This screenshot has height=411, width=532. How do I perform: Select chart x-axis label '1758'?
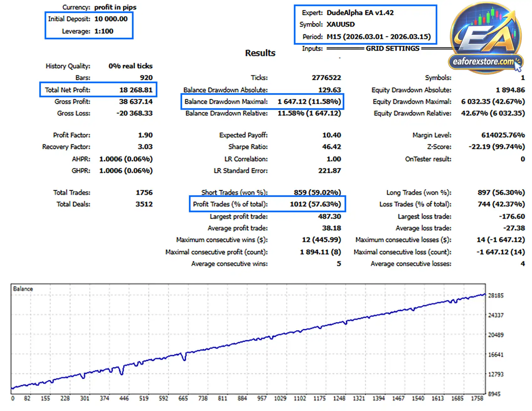click(477, 398)
